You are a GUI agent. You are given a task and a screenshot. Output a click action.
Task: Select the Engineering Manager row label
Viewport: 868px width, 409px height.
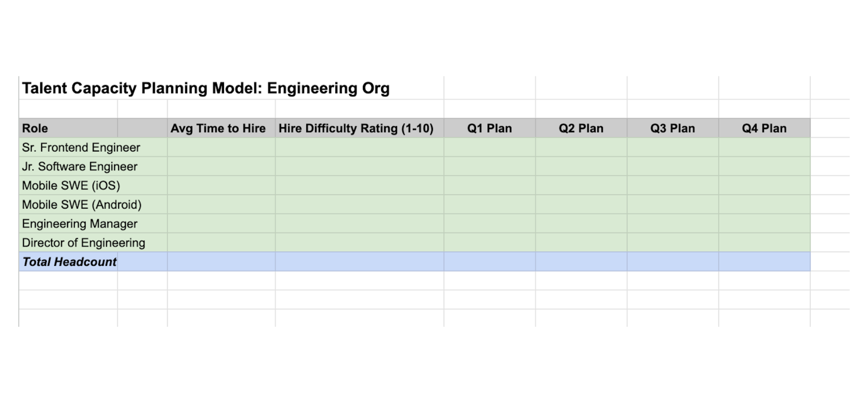80,224
